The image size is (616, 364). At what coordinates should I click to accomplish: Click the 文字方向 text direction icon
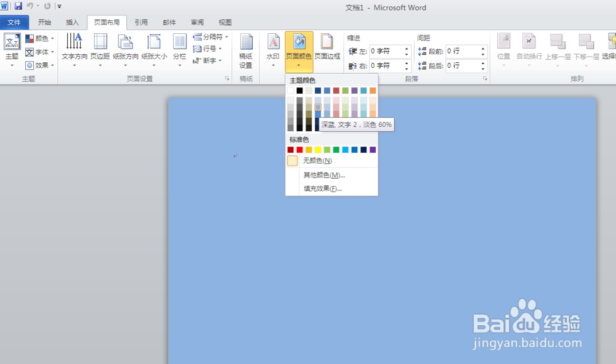click(74, 42)
